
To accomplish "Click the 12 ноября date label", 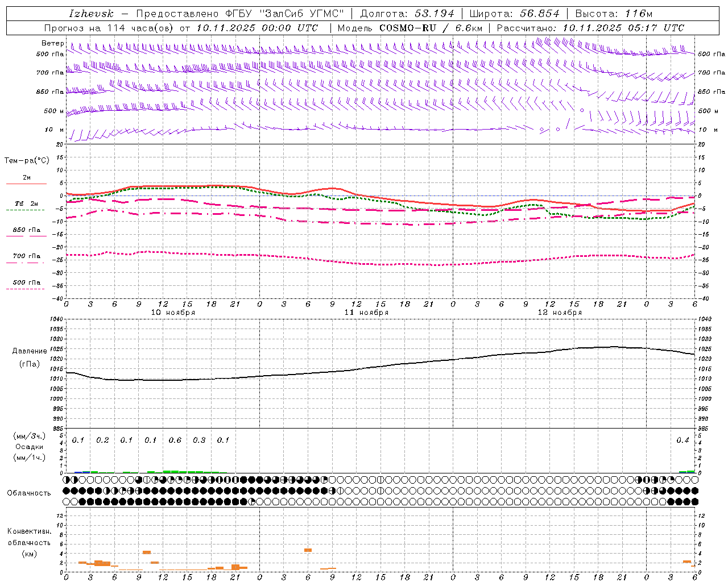I will pyautogui.click(x=560, y=313).
